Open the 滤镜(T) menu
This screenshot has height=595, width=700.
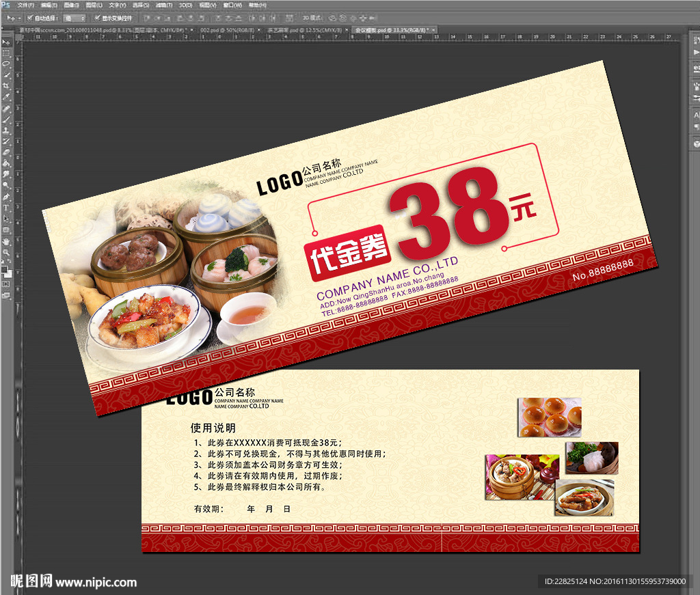[164, 5]
